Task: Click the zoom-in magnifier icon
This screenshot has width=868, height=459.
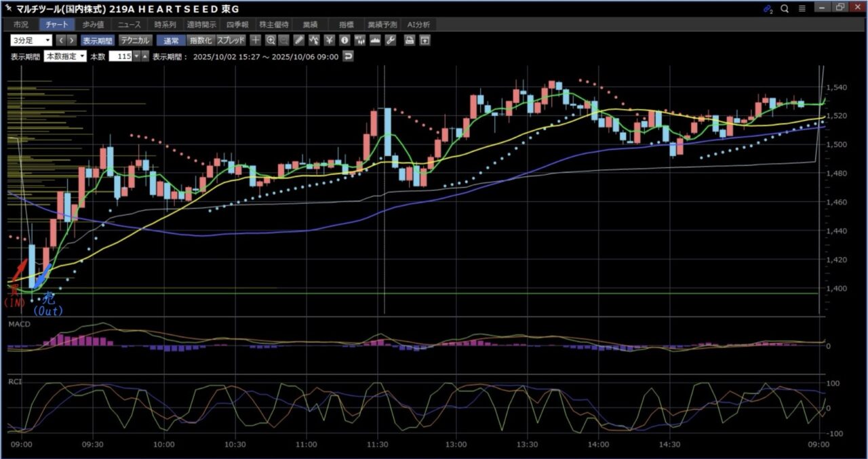Action: click(x=271, y=40)
